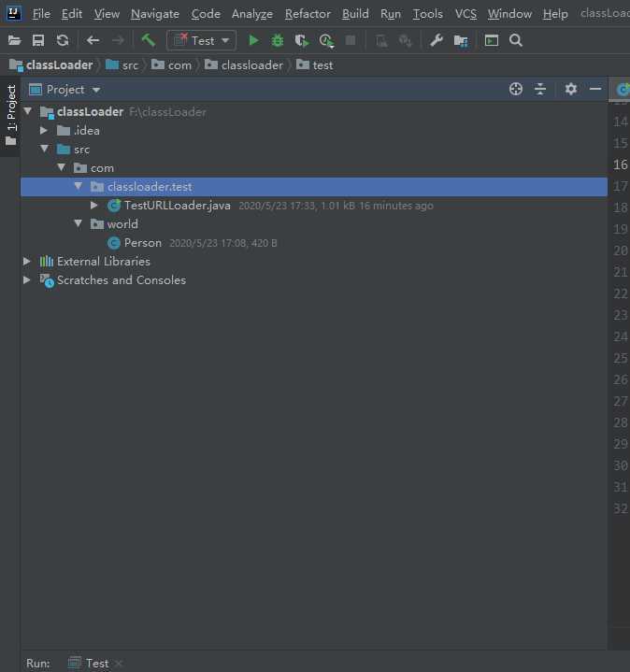Click the Search Everywhere magnifier icon
Viewport: 630px width, 672px height.
(x=516, y=41)
